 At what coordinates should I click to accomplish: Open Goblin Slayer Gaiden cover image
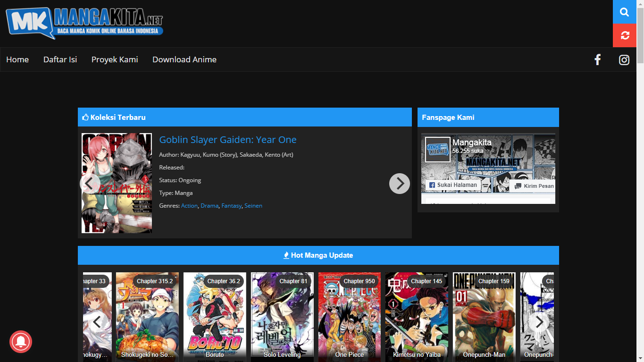tap(117, 183)
